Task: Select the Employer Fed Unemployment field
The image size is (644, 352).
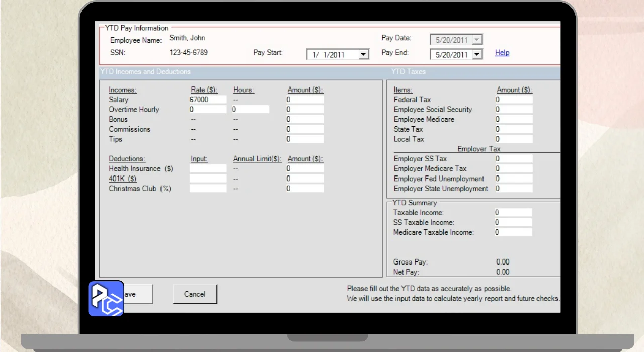Action: (513, 179)
